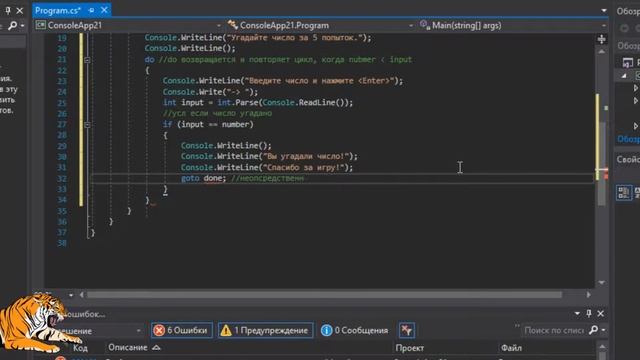
Task: Click the categorized view icon in properties panel
Action: (x=624, y=193)
